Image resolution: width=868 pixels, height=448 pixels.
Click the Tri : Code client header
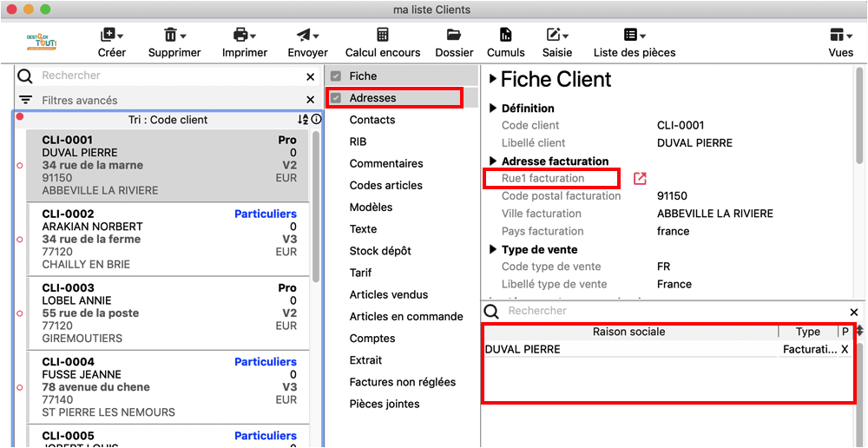pyautogui.click(x=168, y=120)
